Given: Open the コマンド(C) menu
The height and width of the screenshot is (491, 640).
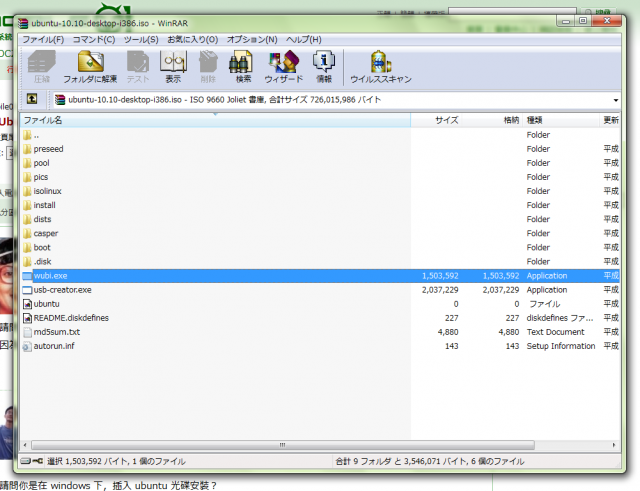Looking at the screenshot, I should click(x=94, y=40).
